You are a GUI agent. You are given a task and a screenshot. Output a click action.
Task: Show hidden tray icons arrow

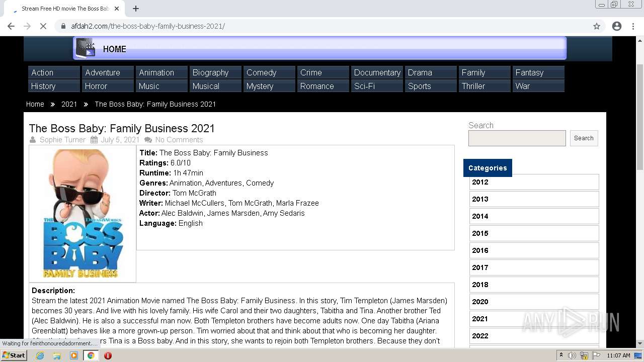click(561, 355)
